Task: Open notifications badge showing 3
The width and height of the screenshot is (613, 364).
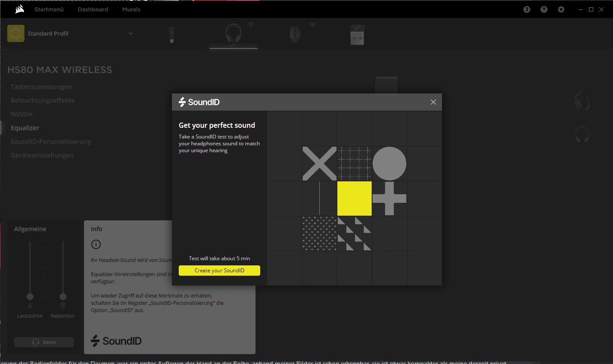Action: tap(527, 9)
